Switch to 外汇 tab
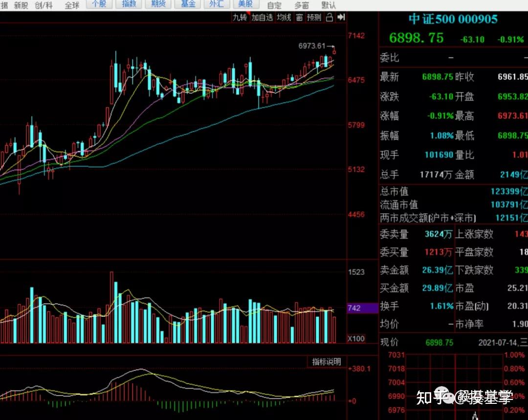This screenshot has height=420, width=528. 217,4
